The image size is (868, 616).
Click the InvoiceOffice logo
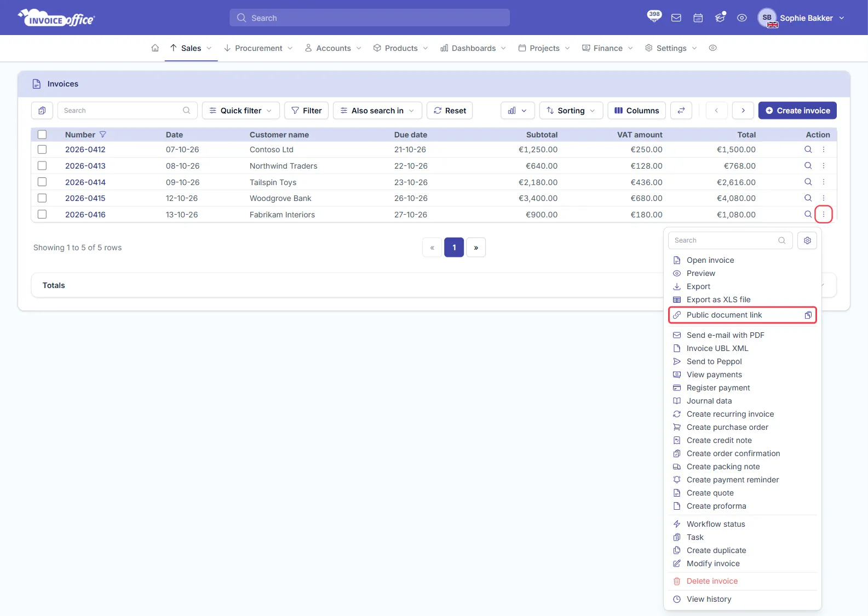56,18
